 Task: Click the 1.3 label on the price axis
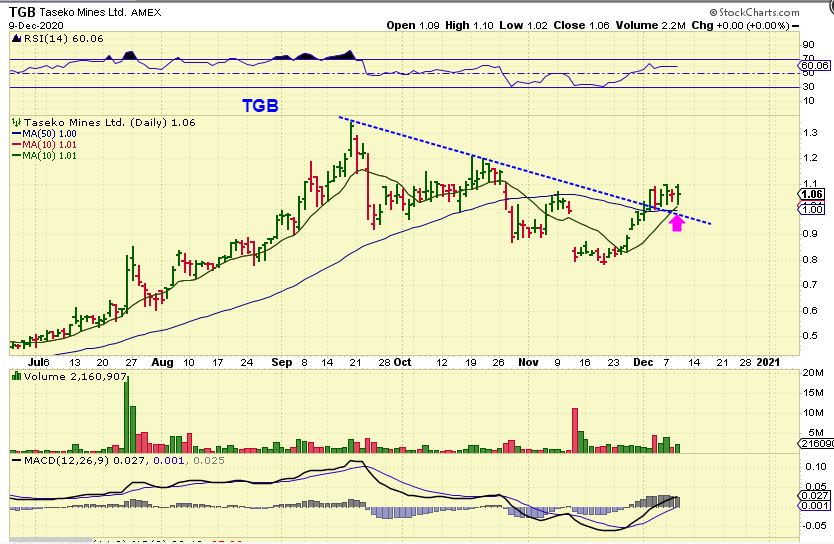pyautogui.click(x=810, y=132)
